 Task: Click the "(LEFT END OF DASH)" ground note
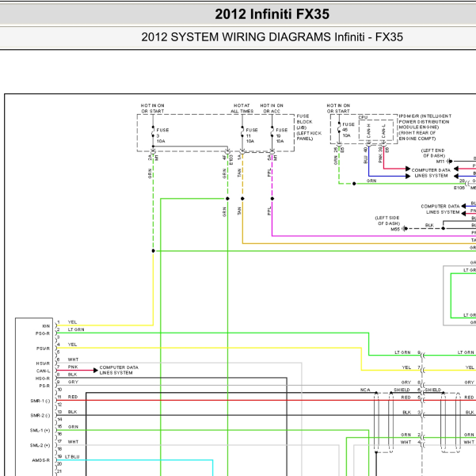pyautogui.click(x=433, y=153)
